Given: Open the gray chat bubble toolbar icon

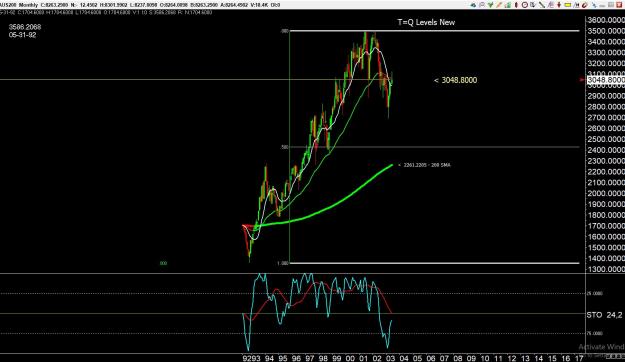Looking at the screenshot, I should 482,5.
